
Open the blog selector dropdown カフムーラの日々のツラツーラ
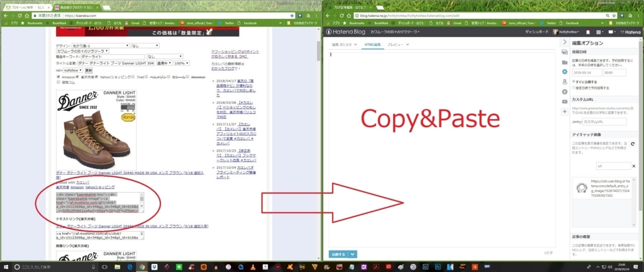click(x=82, y=51)
